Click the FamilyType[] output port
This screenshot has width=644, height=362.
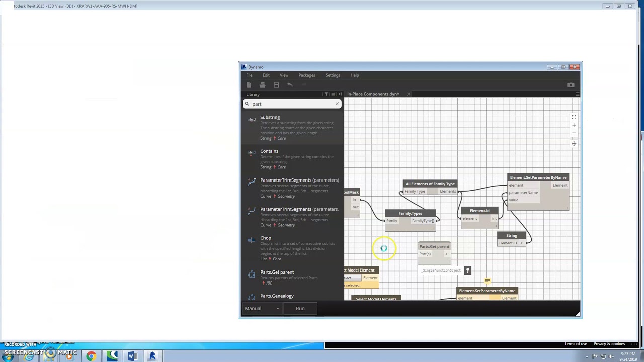click(x=423, y=221)
